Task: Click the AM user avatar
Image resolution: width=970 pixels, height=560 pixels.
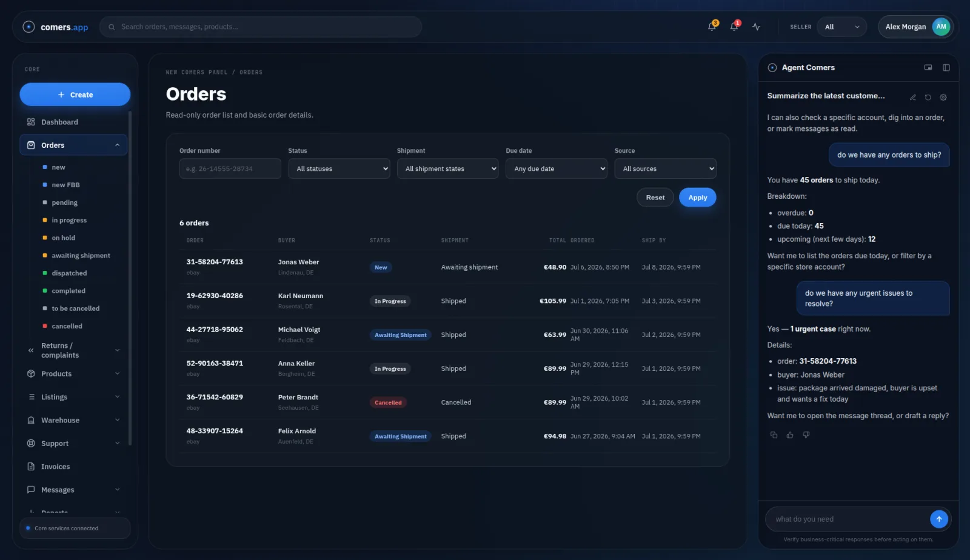Action: (x=941, y=27)
